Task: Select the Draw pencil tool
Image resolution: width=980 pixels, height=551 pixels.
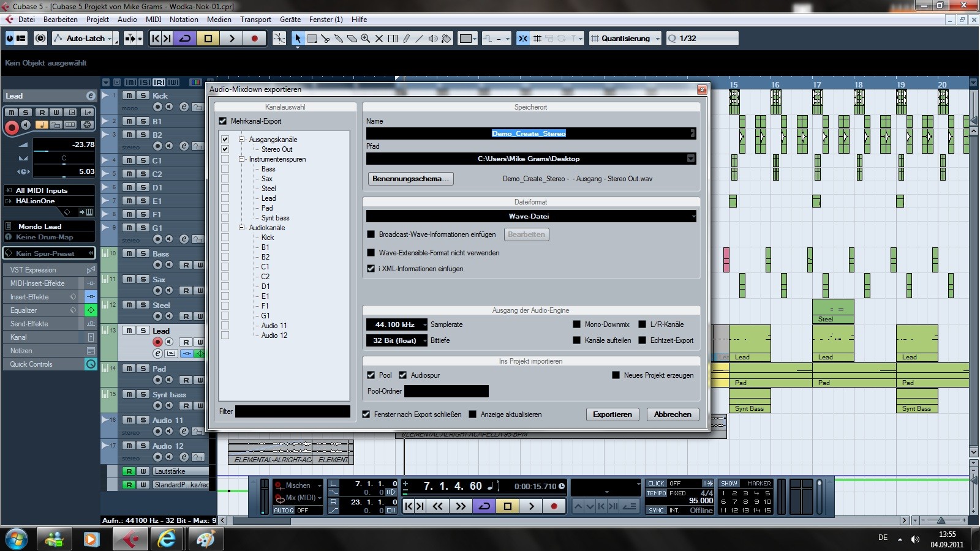Action: (x=406, y=39)
